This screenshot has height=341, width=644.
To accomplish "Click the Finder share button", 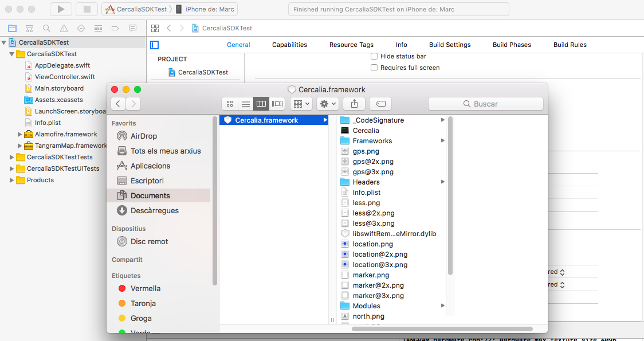I will (354, 104).
